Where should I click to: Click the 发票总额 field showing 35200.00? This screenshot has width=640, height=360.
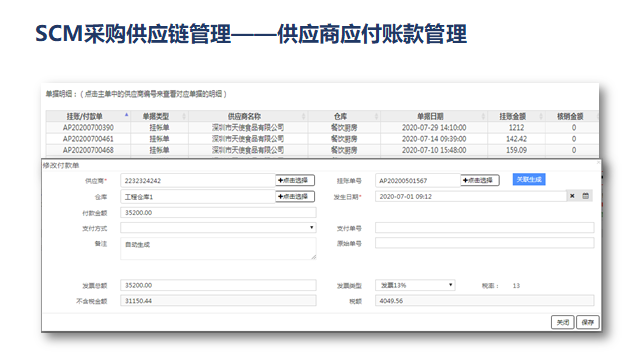[x=218, y=285]
